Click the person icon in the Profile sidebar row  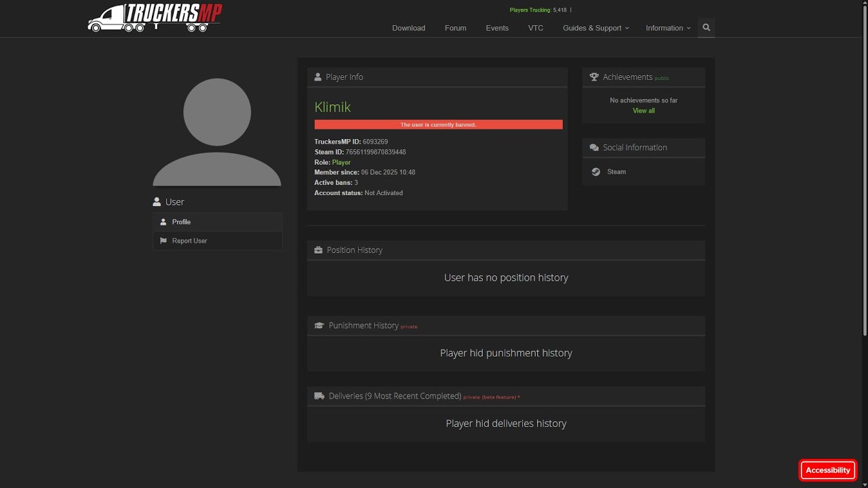point(163,222)
